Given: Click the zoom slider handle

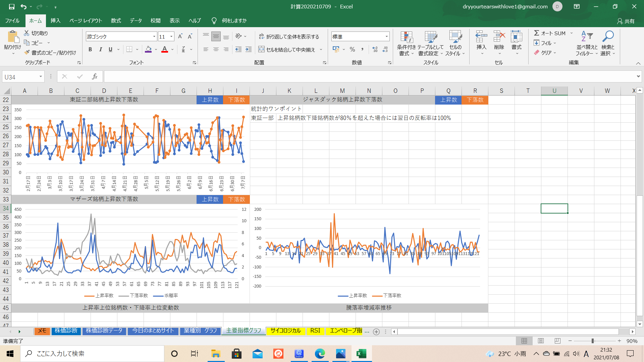Looking at the screenshot, I should coord(593,341).
